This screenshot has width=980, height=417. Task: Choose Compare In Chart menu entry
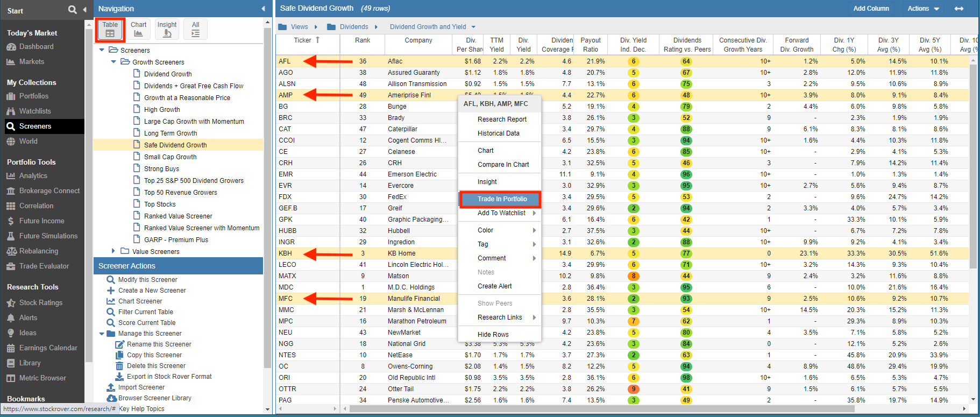(x=500, y=165)
